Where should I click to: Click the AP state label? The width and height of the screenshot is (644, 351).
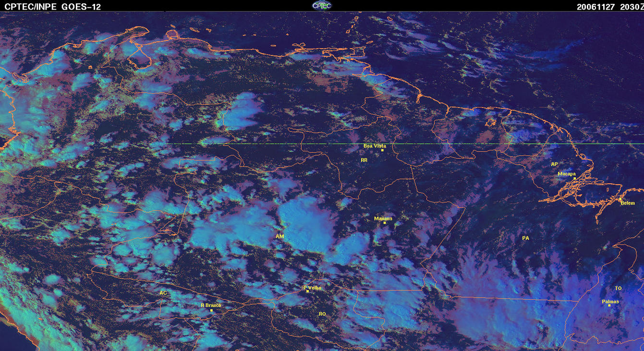pyautogui.click(x=554, y=164)
